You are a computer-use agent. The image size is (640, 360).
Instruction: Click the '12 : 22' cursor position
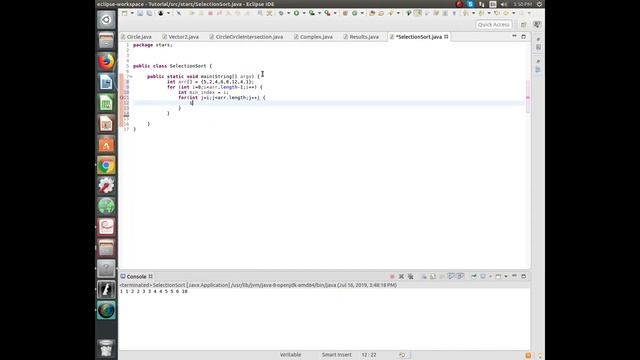[369, 355]
